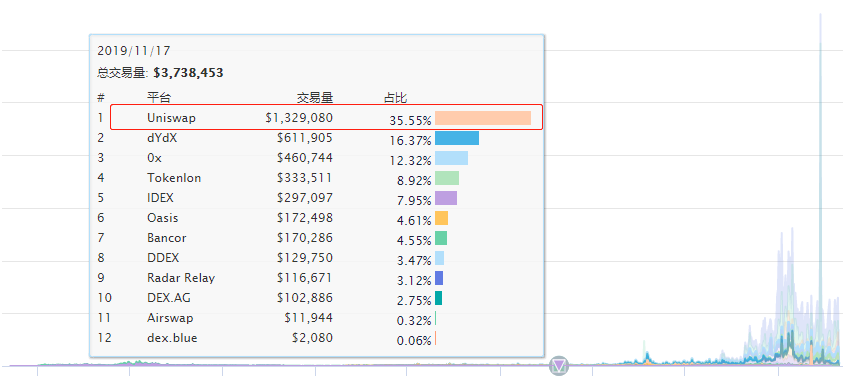Screen dimensions: 843x377
Task: Click the purple triangle timeline marker
Action: 559,366
